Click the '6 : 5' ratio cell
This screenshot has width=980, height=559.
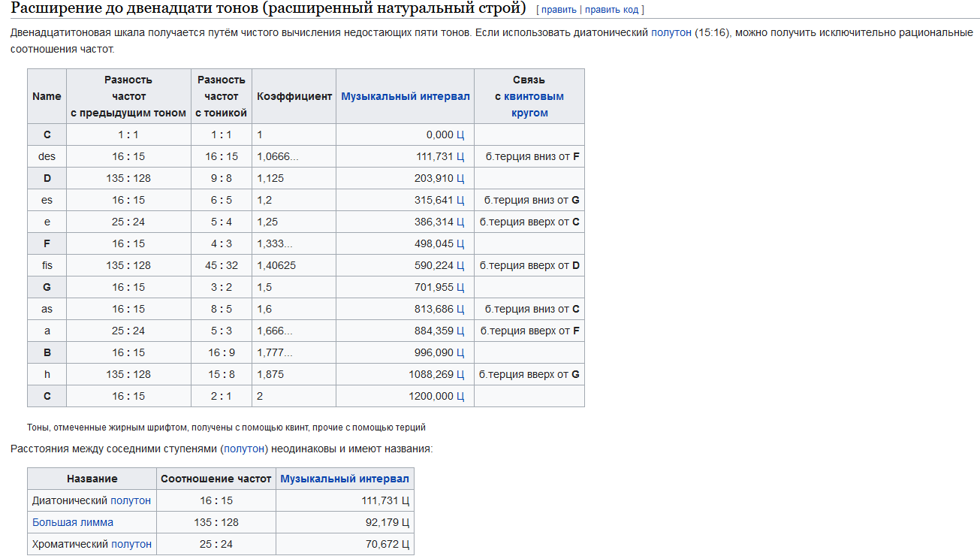(222, 200)
